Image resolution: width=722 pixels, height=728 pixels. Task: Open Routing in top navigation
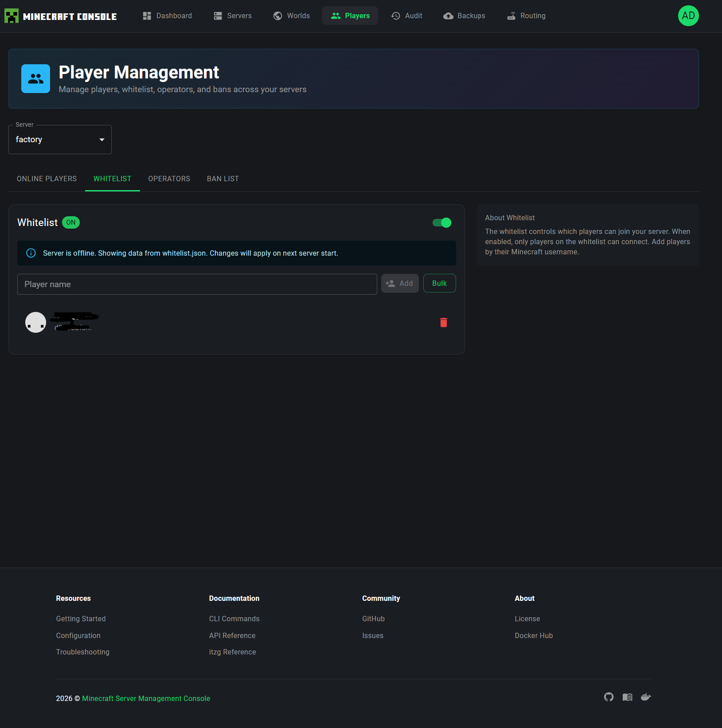point(526,16)
